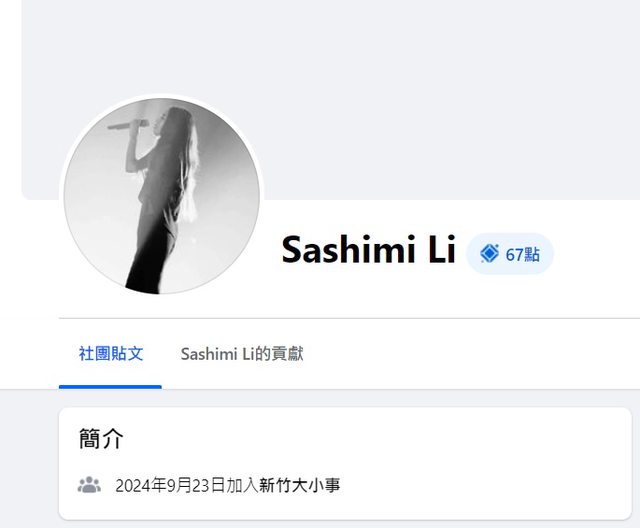Click the 點 character in the badge
640x528 pixels.
click(532, 255)
